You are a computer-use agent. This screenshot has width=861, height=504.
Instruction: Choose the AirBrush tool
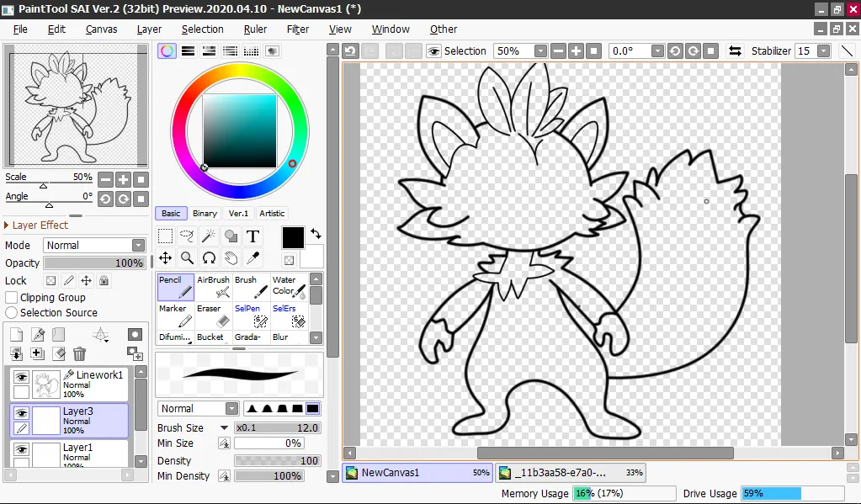click(214, 287)
